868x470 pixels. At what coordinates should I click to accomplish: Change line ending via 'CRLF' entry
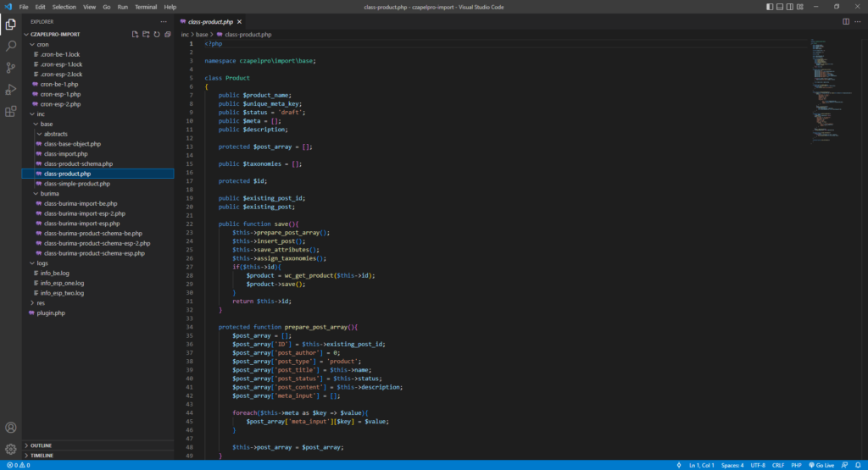(778, 465)
